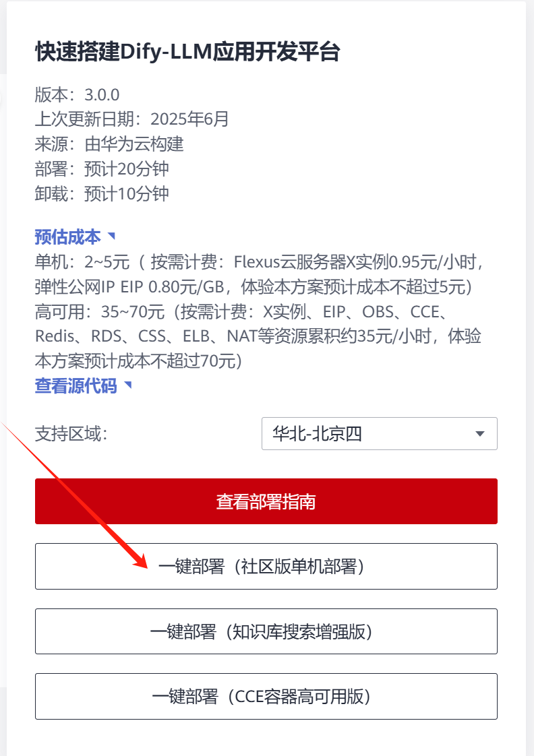Choose 一键部署（知识库搜索增强版）
This screenshot has height=756, width=534.
(266, 631)
